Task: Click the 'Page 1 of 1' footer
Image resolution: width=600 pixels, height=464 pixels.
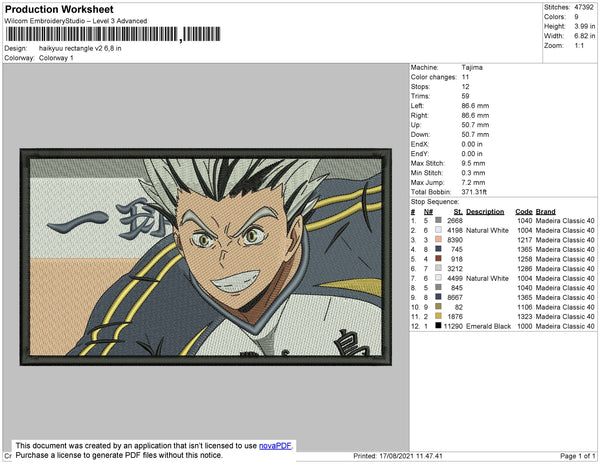Action: click(577, 456)
